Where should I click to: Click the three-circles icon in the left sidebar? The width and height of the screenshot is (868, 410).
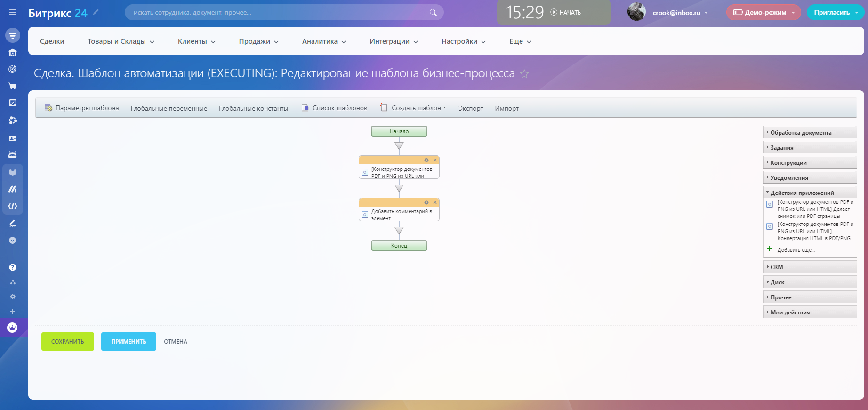[x=13, y=121]
